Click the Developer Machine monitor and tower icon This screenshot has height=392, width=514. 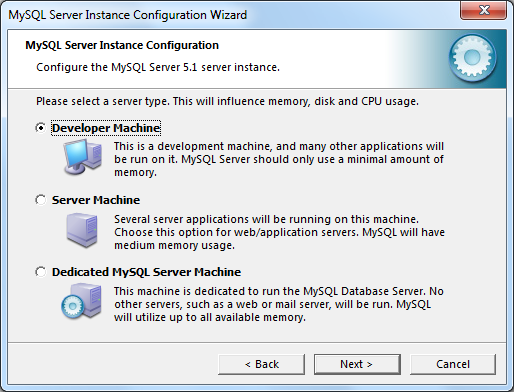pyautogui.click(x=83, y=157)
